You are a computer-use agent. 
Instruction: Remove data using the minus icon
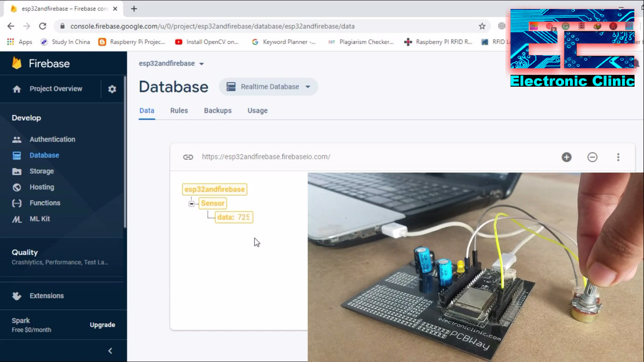[x=592, y=157]
